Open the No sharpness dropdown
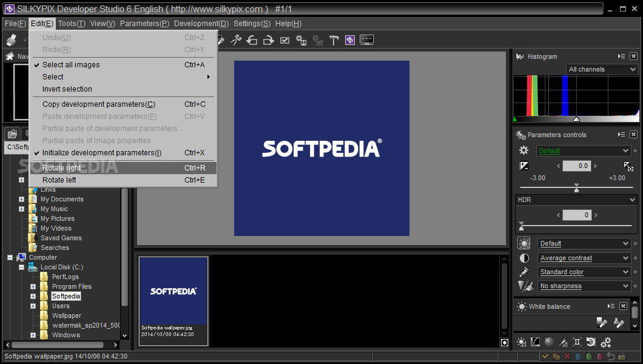The image size is (643, 364). (x=584, y=286)
